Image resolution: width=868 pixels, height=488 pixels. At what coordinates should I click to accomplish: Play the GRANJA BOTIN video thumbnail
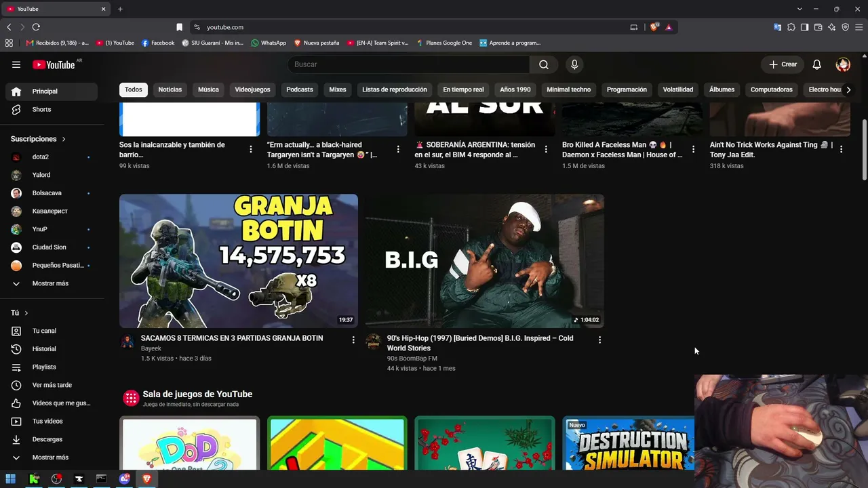[239, 261]
